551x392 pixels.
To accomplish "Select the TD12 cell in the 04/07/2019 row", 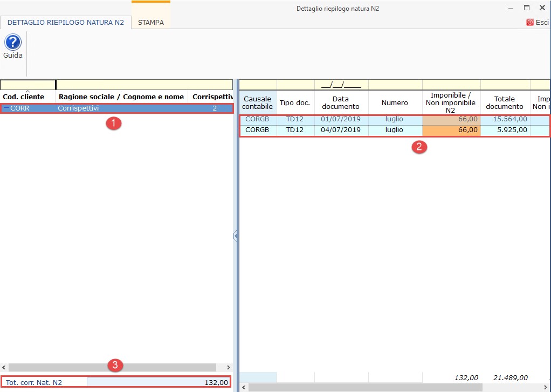I will 295,130.
